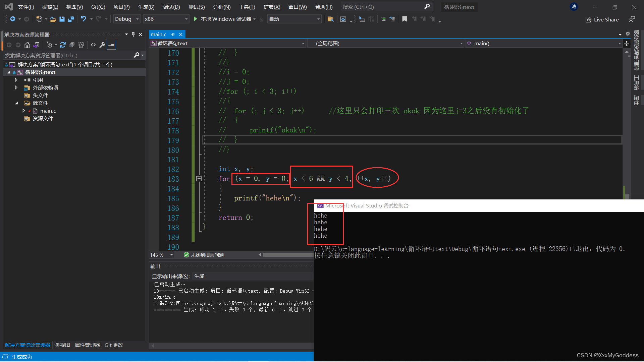644x362 pixels.
Task: Open the 自动 dropdown in the toolbar
Action: click(294, 19)
